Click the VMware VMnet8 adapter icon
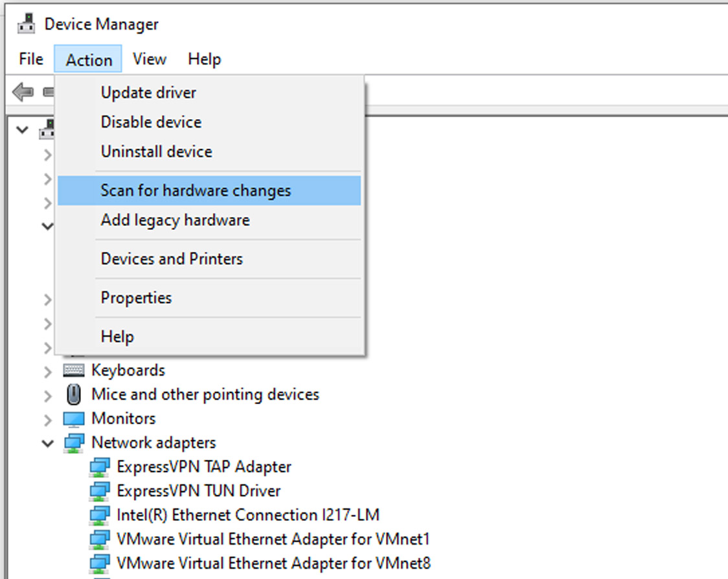This screenshot has height=579, width=728. point(100,563)
